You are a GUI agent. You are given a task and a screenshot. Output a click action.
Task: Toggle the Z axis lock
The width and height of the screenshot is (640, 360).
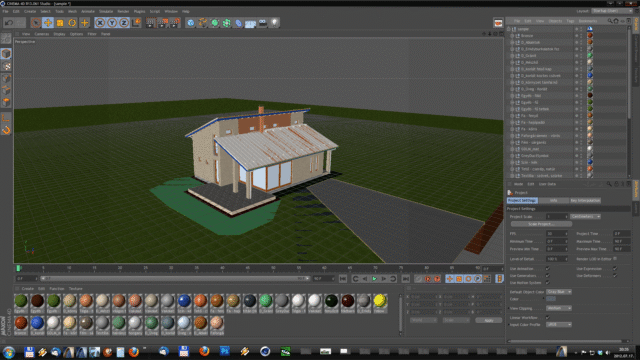[x=124, y=23]
